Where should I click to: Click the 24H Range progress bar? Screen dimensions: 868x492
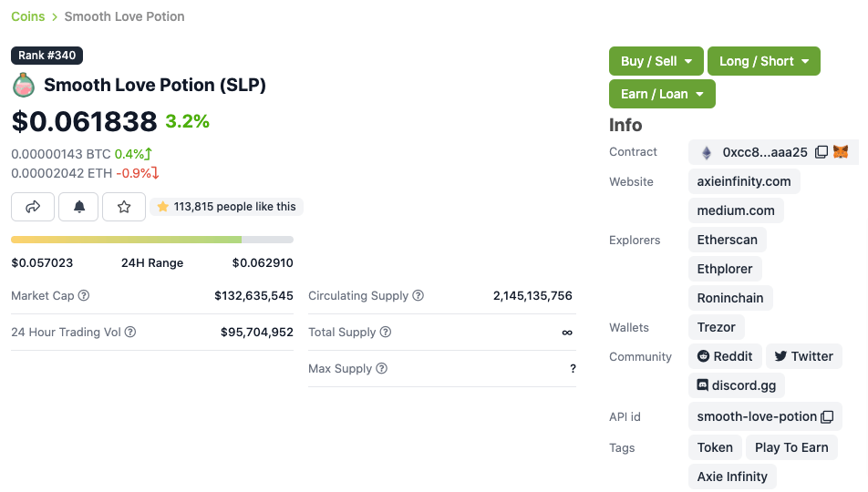tap(152, 240)
